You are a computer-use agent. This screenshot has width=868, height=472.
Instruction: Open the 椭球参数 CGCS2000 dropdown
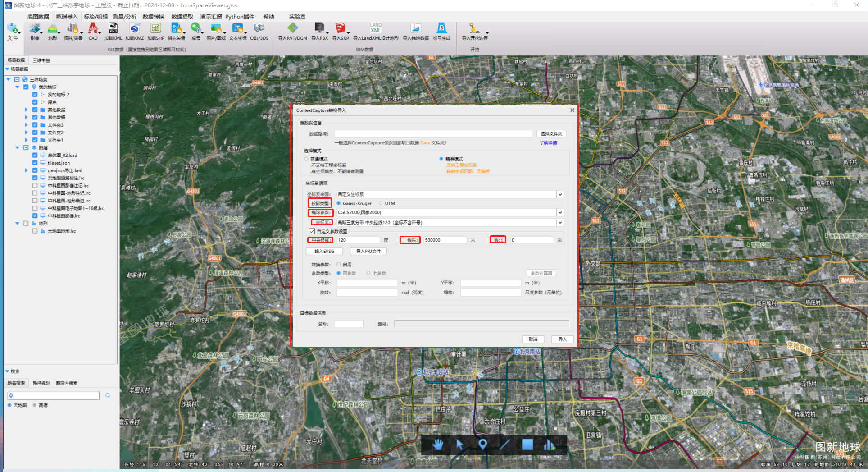coord(560,212)
